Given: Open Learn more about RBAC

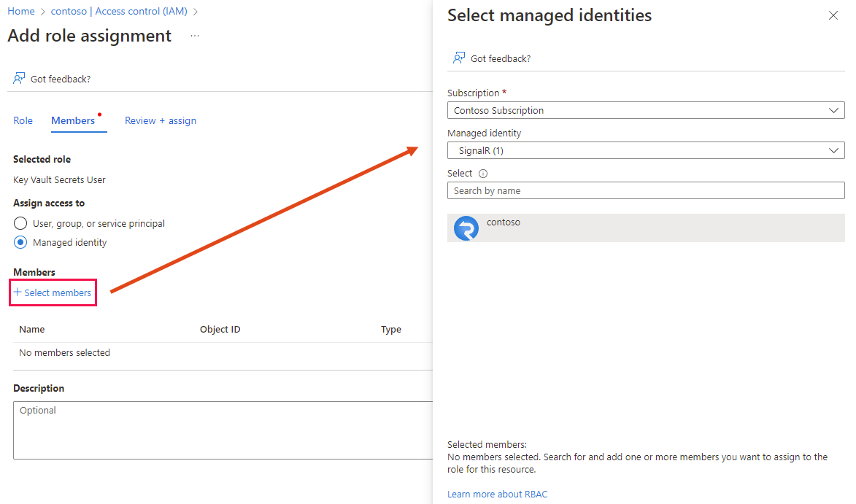Looking at the screenshot, I should point(497,494).
